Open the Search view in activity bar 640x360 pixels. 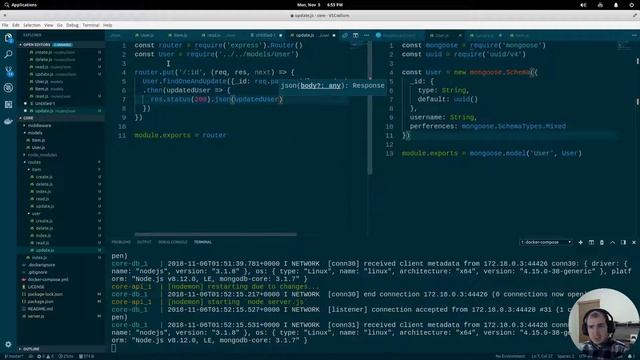(8, 54)
